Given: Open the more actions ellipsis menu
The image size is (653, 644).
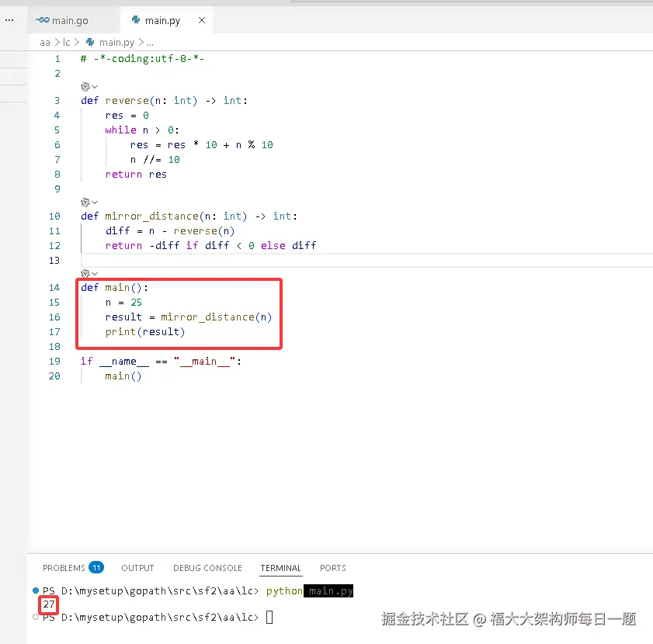Looking at the screenshot, I should [9, 20].
